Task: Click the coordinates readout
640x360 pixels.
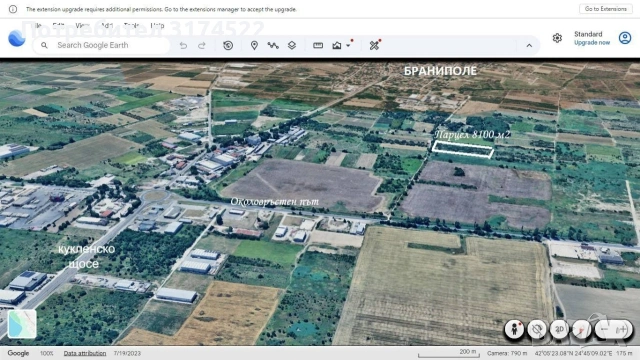Action: pyautogui.click(x=574, y=353)
